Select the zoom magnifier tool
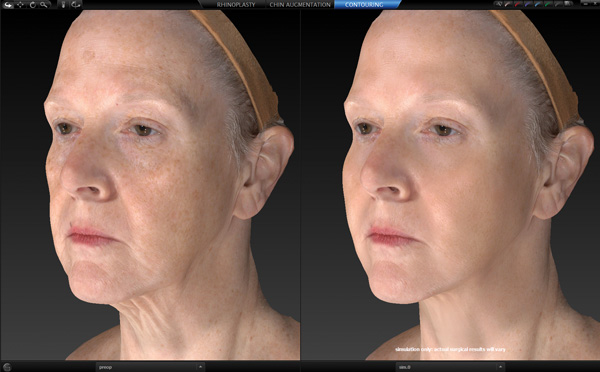 pos(44,5)
